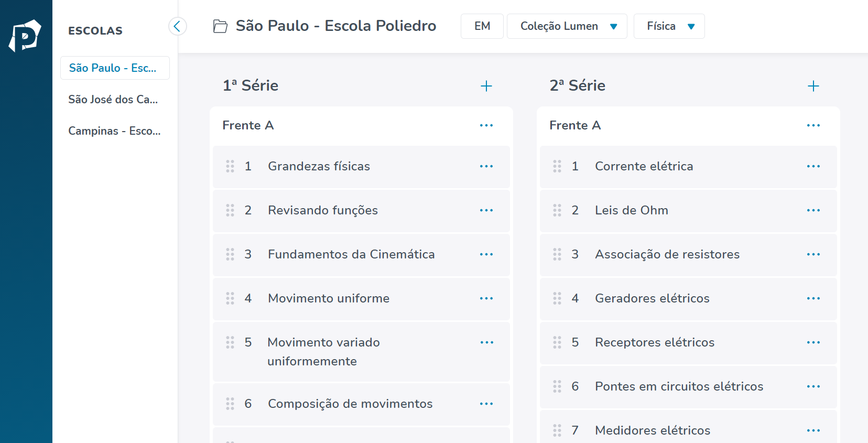Open more options for Composição de movimentos
The width and height of the screenshot is (868, 443).
coord(486,404)
